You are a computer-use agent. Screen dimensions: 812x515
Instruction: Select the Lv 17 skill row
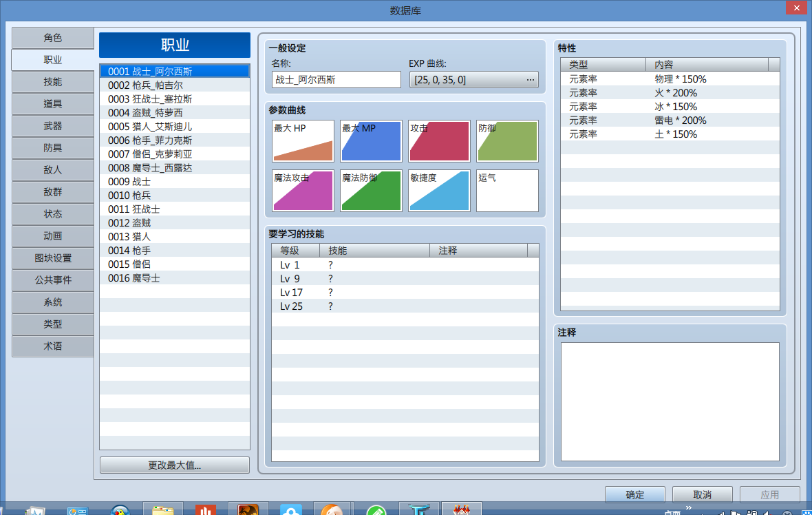coord(405,293)
